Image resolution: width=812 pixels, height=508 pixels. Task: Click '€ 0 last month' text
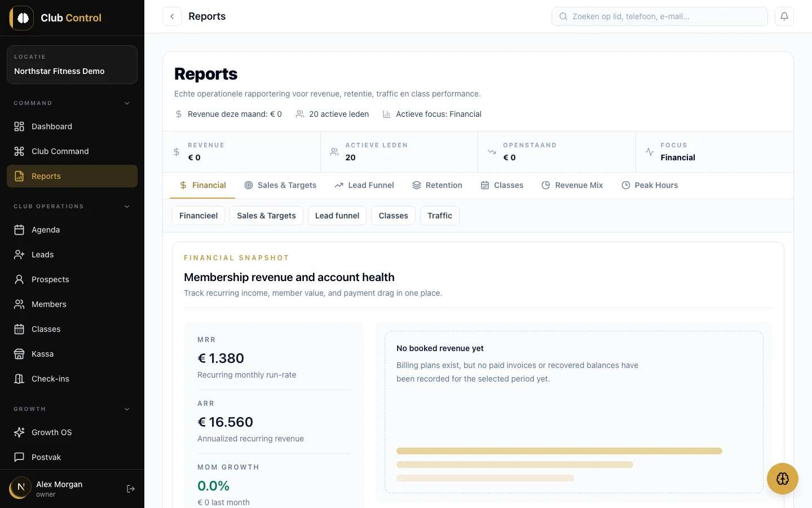pyautogui.click(x=223, y=502)
